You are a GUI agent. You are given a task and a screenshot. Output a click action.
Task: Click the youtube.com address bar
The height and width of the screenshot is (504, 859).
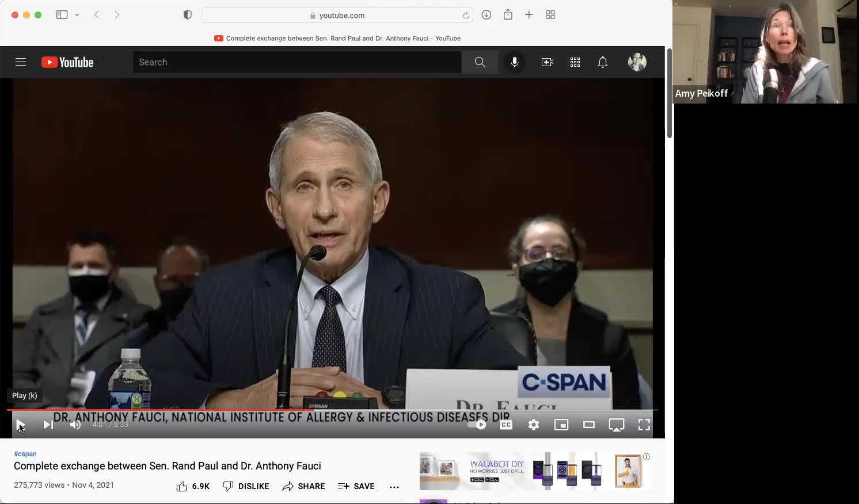tap(337, 15)
